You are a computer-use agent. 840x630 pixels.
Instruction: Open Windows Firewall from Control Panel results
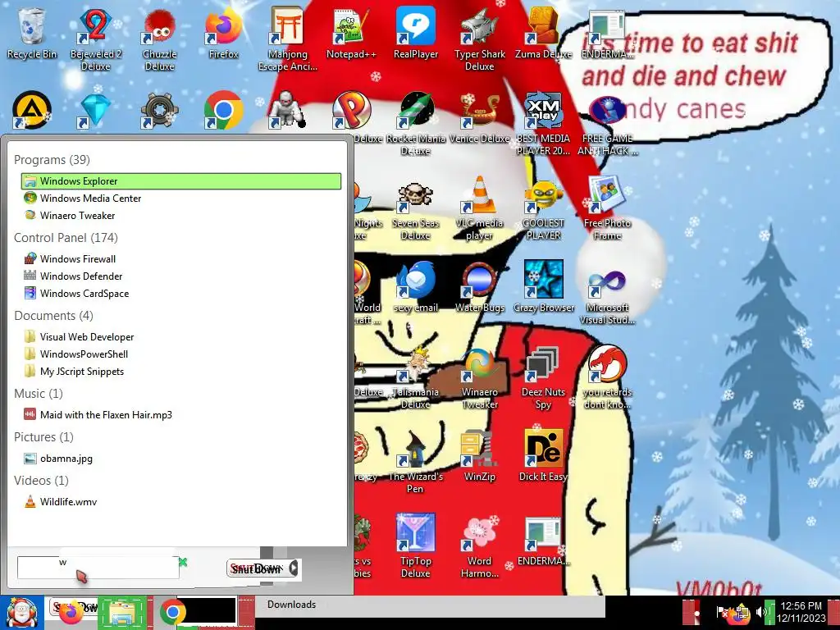coord(181,258)
